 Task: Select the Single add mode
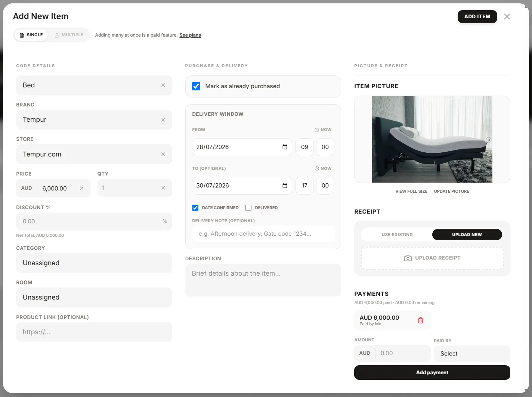(x=31, y=35)
